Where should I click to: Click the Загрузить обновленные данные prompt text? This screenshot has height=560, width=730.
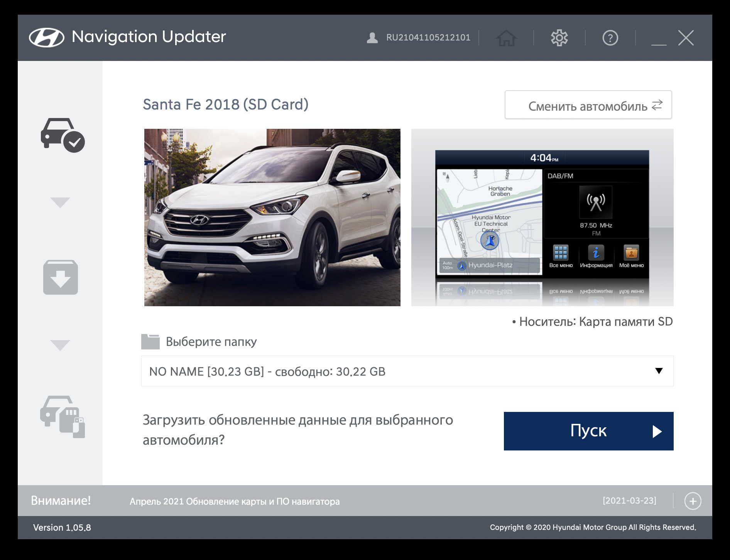[x=298, y=430]
